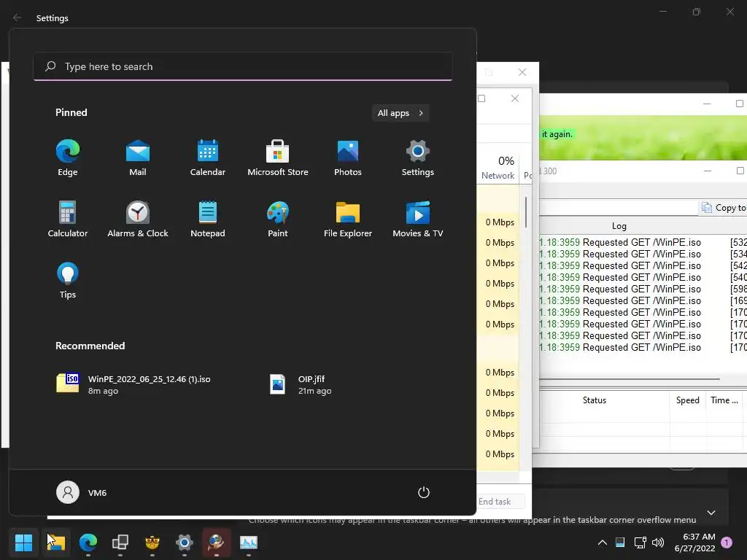Launch Calendar from pinned apps
This screenshot has height=560, width=747.
coord(208,158)
